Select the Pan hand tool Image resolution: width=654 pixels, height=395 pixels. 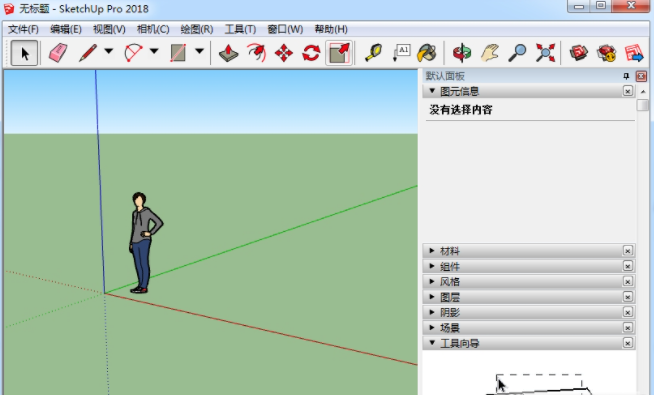click(x=490, y=53)
